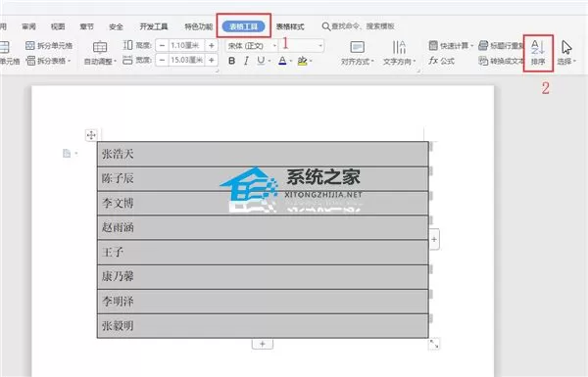Click the 转换成文本 button
This screenshot has width=588, height=377.
point(501,61)
